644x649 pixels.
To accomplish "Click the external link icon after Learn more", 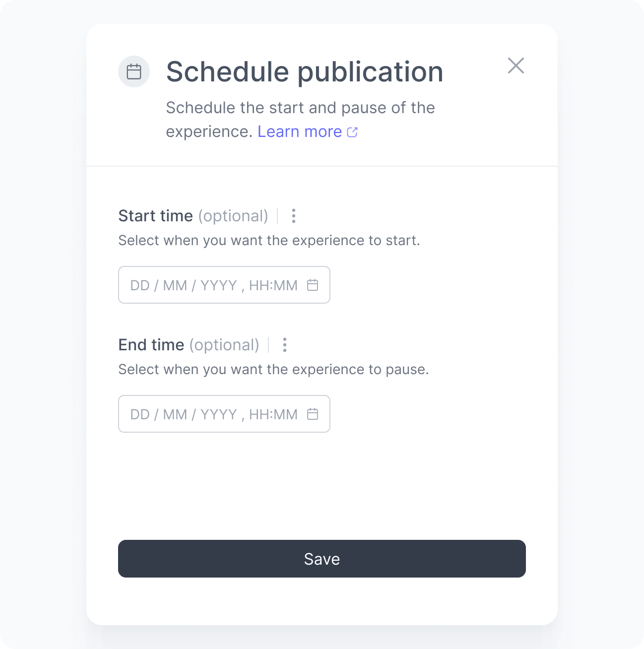I will [353, 131].
